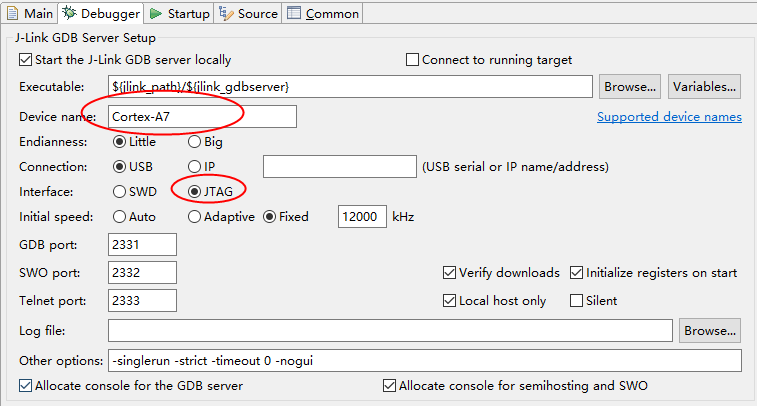The height and width of the screenshot is (406, 757).
Task: Toggle Initialize registers on start
Action: tap(576, 272)
